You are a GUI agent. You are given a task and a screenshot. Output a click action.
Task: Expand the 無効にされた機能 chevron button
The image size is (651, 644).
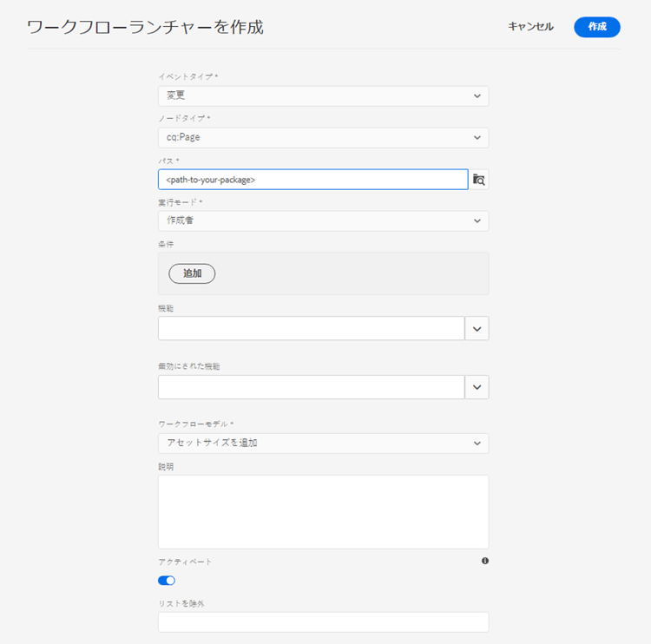[477, 387]
